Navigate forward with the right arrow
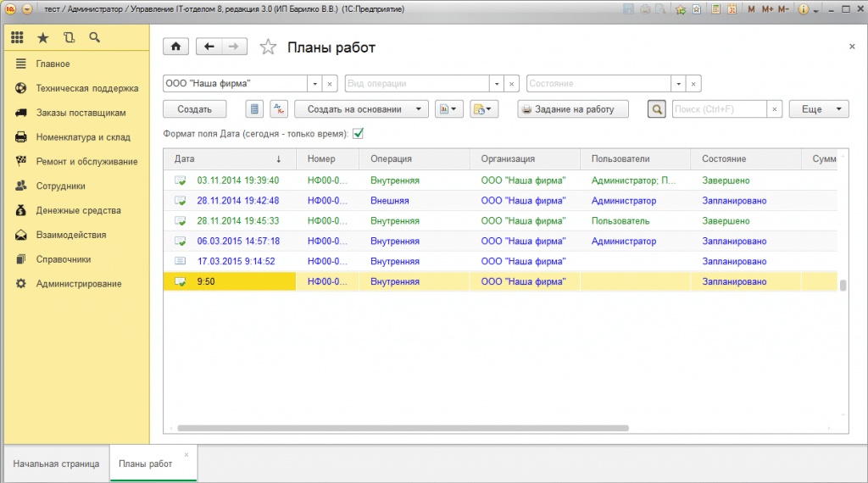Viewport: 868px width, 483px height. coord(234,47)
